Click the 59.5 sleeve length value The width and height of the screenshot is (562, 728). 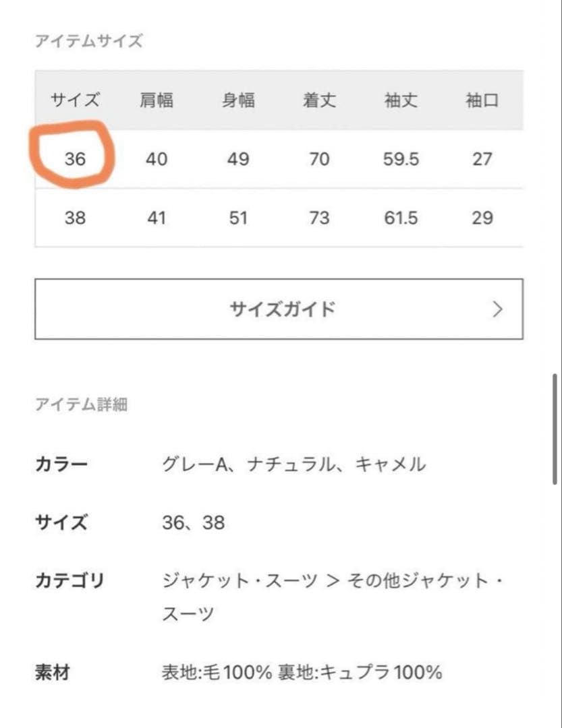coord(401,159)
